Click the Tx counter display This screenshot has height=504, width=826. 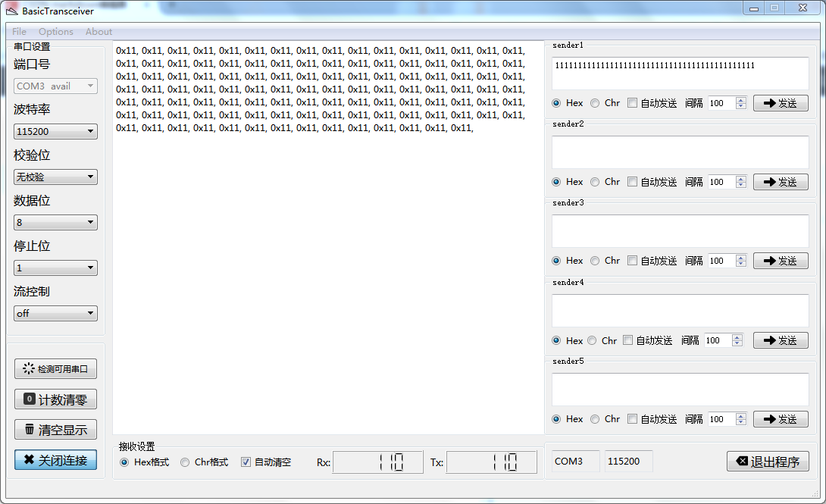point(492,462)
